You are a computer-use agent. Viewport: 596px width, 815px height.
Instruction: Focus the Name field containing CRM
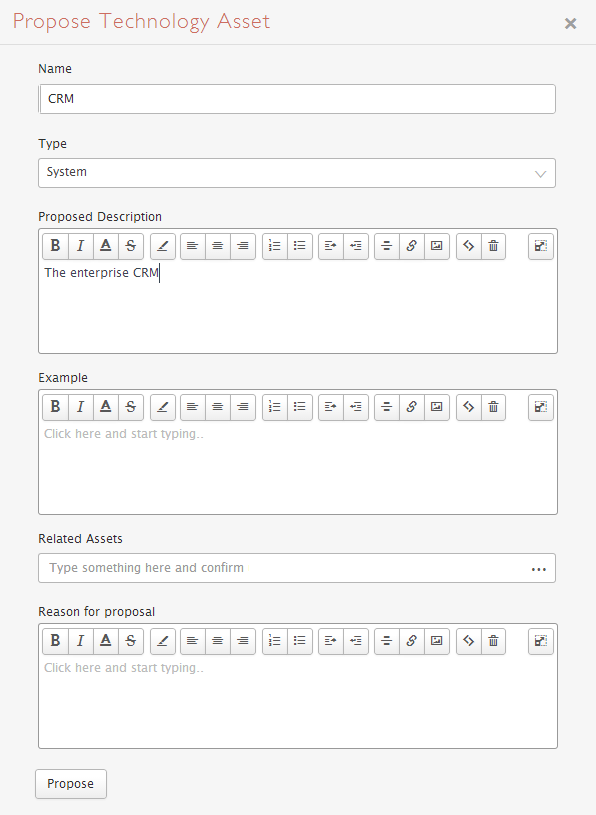coord(297,99)
